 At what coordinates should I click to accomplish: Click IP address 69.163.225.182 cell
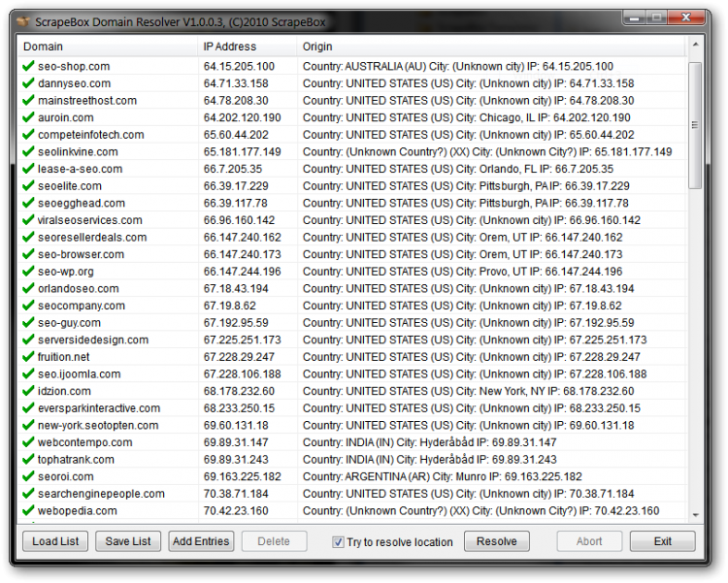click(x=243, y=476)
